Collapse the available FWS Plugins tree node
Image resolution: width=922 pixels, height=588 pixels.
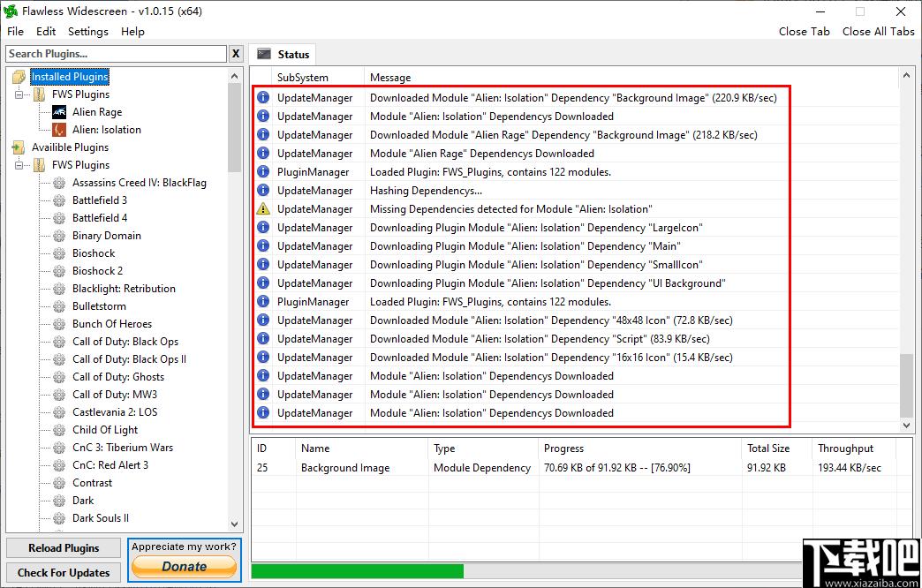pos(19,164)
